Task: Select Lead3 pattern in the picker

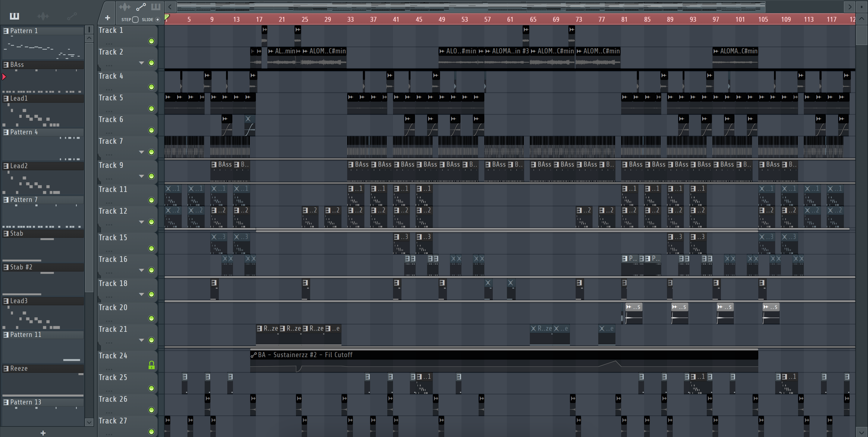Action: tap(43, 301)
